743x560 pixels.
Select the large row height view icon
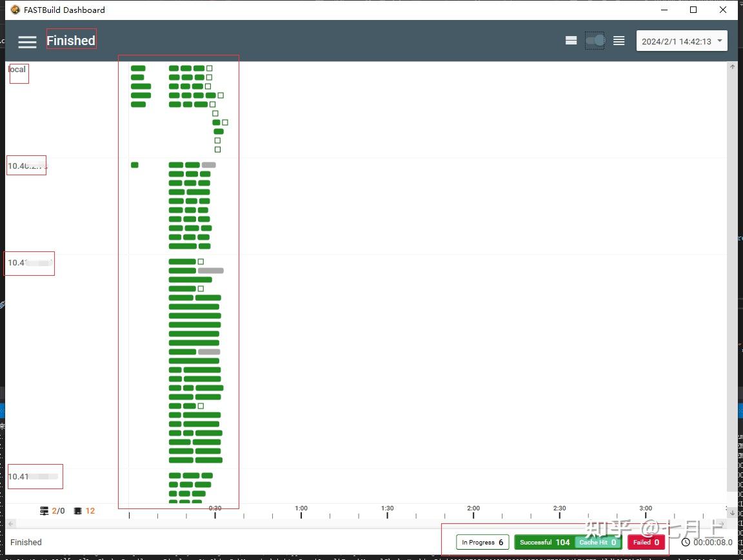pyautogui.click(x=571, y=41)
